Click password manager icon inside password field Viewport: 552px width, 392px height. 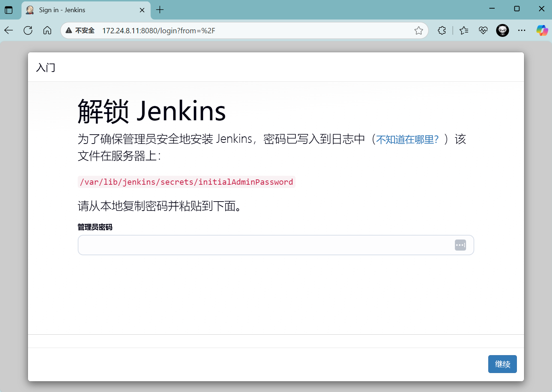coord(460,245)
